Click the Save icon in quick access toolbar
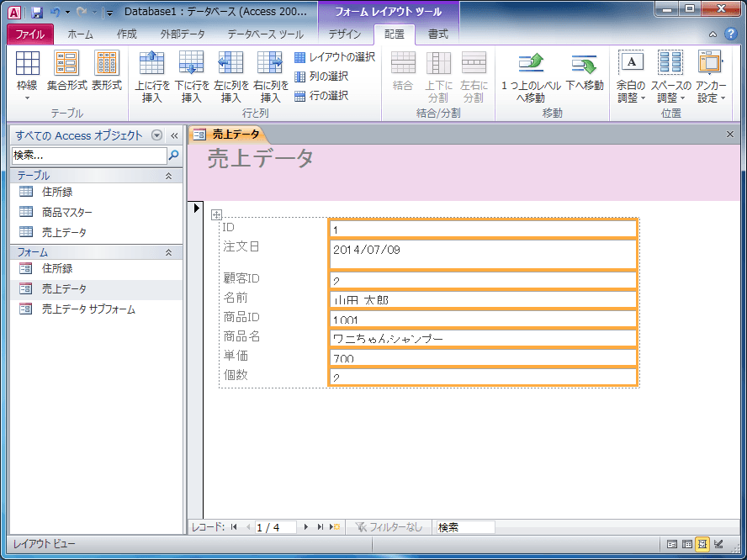Image resolution: width=747 pixels, height=560 pixels. tap(37, 12)
